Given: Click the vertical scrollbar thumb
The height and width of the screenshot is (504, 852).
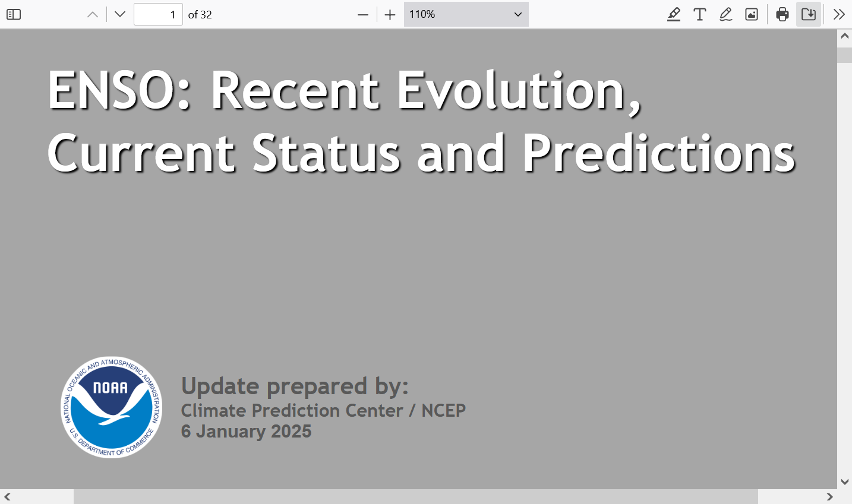Looking at the screenshot, I should tap(844, 55).
